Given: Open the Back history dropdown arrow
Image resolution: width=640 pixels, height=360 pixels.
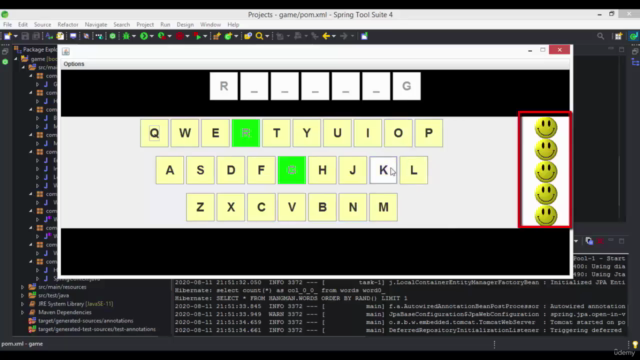Looking at the screenshot, I should pyautogui.click(x=333, y=36).
